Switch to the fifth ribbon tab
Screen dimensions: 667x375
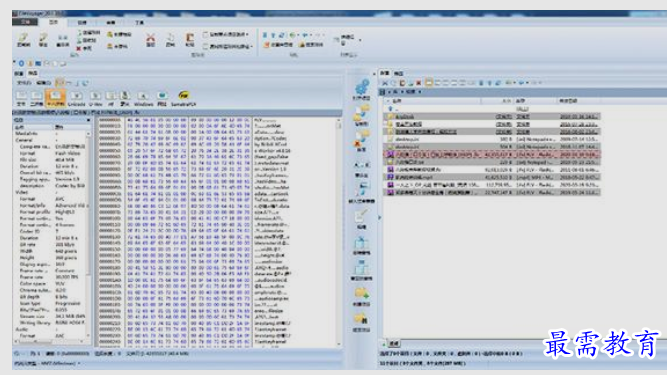(x=139, y=22)
